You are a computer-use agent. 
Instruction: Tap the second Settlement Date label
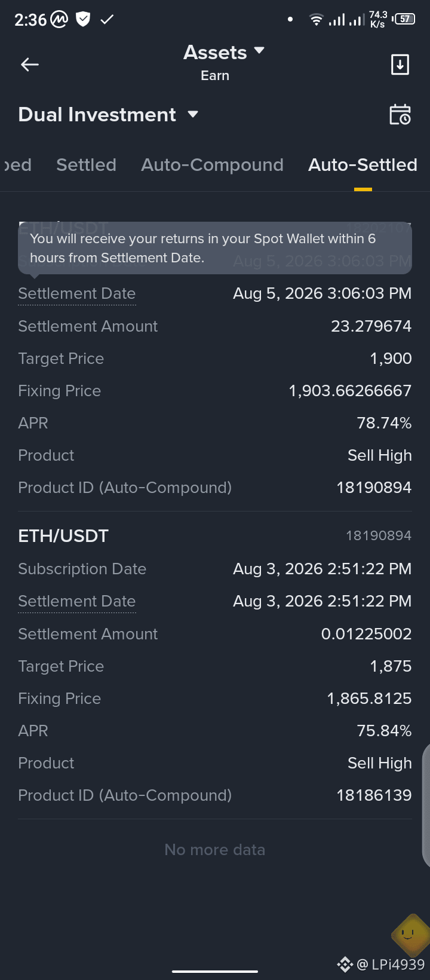[77, 601]
